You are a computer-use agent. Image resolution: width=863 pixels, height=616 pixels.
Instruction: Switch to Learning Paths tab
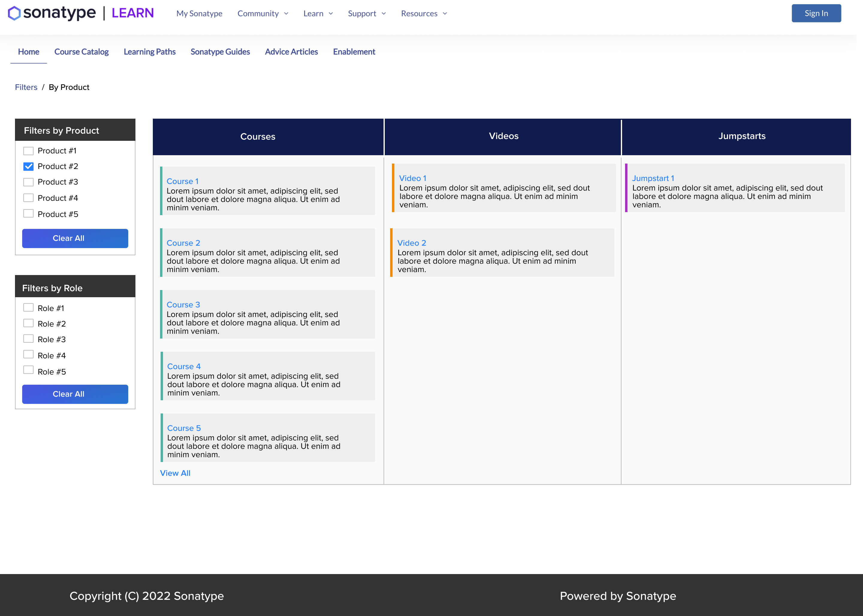tap(150, 52)
